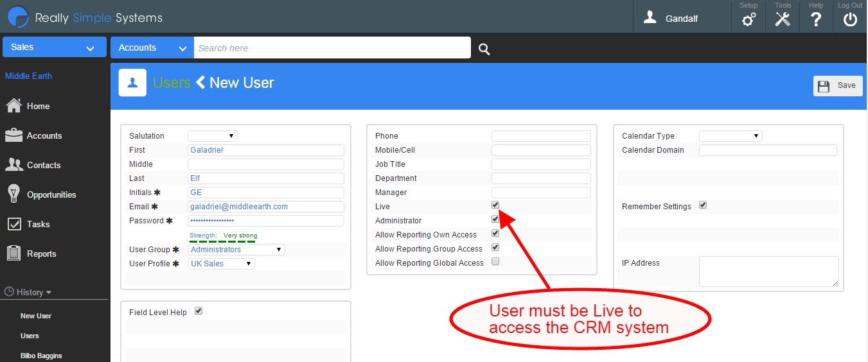This screenshot has height=362, width=868.
Task: Click the First name field
Action: pos(266,150)
